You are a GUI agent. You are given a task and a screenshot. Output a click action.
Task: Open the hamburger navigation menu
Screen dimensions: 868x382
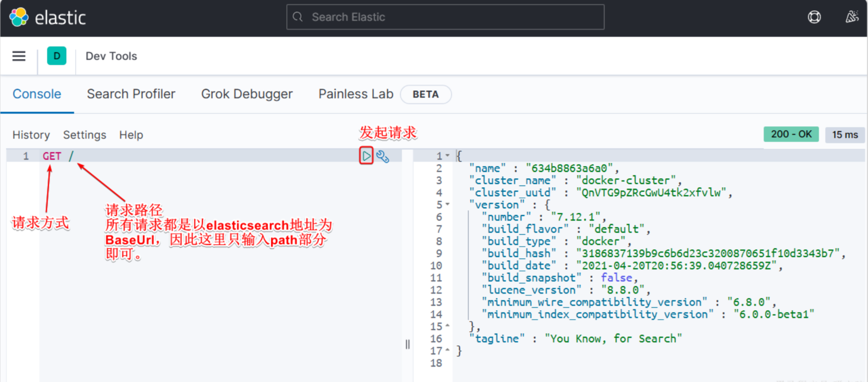click(x=19, y=56)
